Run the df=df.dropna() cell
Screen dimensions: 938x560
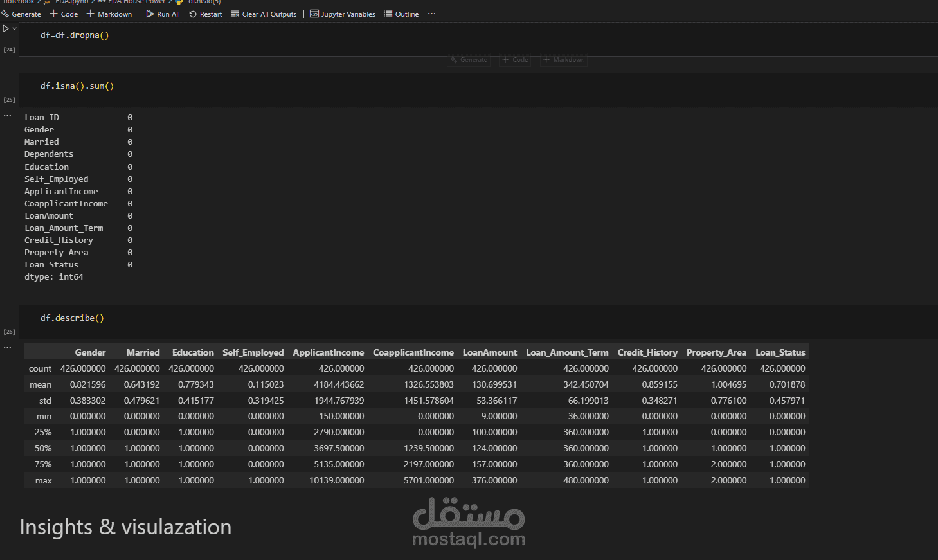click(x=6, y=28)
